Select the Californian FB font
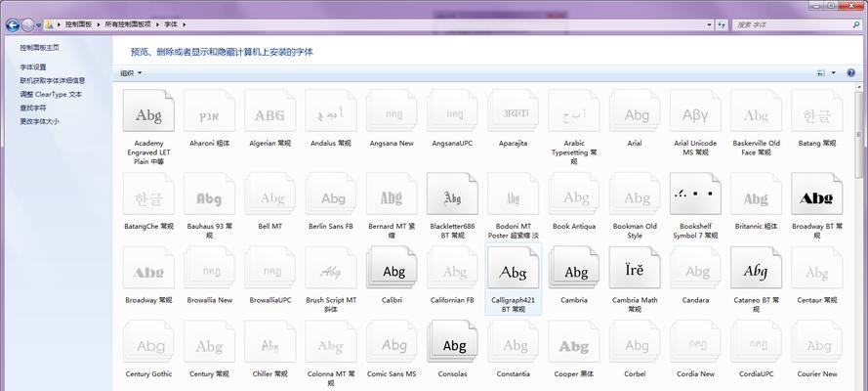The height and width of the screenshot is (391, 868). (x=452, y=268)
